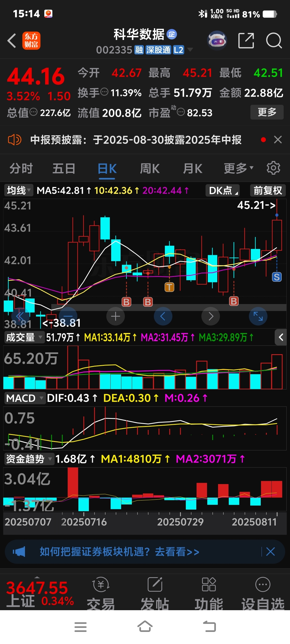Tap the announcement speaker icon
This screenshot has height=644, width=290.
15,140
